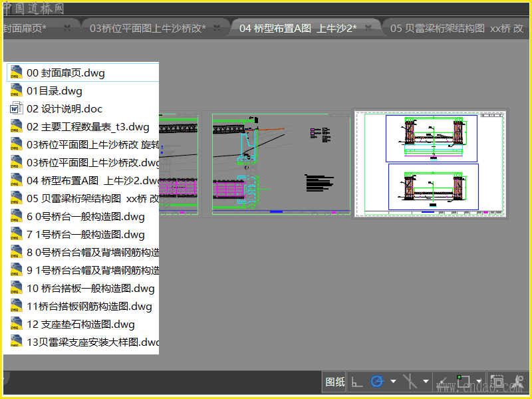
Task: Select file 02 主要工程数量表_t3.dwg
Action: click(x=82, y=127)
